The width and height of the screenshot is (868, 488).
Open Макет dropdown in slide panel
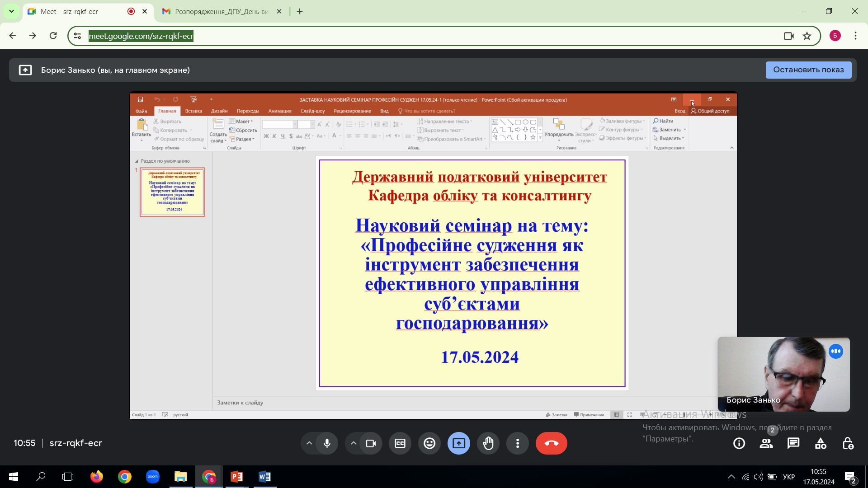pos(243,122)
